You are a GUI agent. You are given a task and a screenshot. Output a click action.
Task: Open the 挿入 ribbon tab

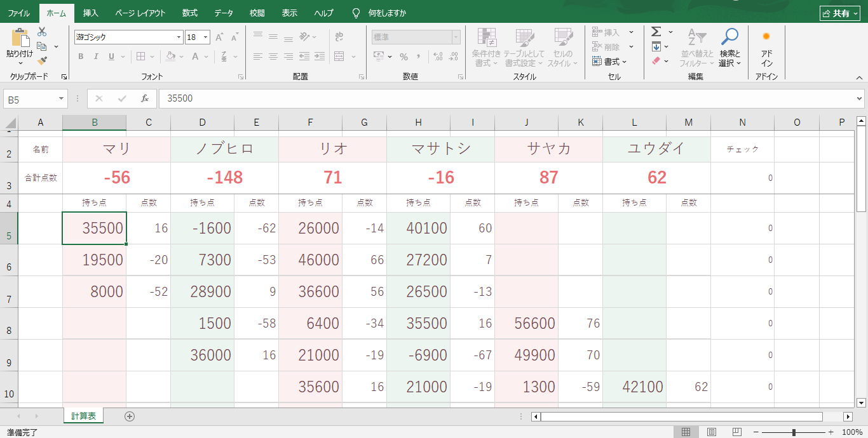[x=91, y=13]
